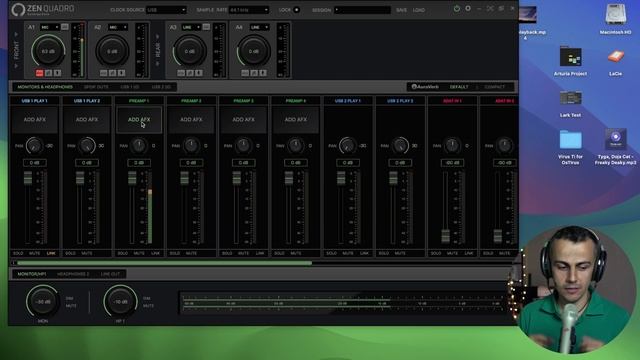The width and height of the screenshot is (640, 360).
Task: Solo the PREAMP 1 channel
Action: click(x=122, y=253)
